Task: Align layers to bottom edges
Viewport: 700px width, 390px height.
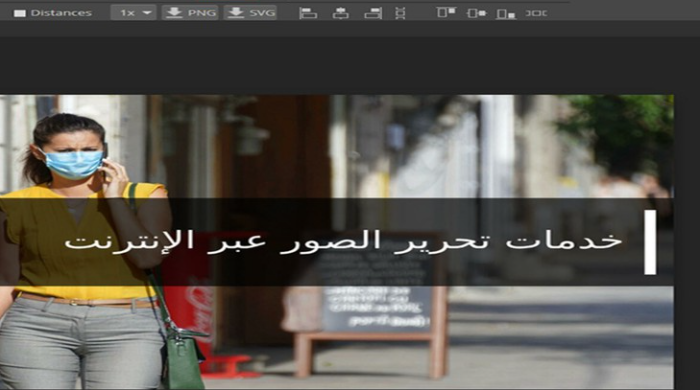Action: tap(506, 13)
